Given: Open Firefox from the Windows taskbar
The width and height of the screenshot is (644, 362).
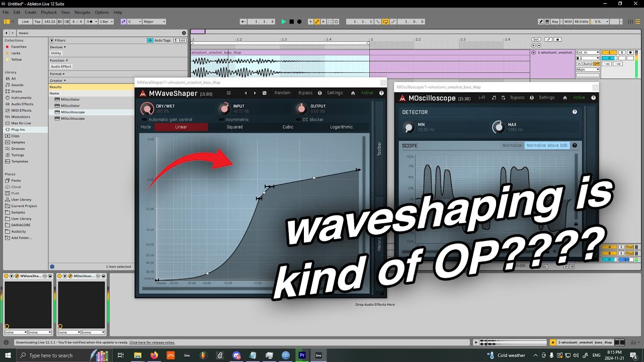Looking at the screenshot, I should coord(154,355).
